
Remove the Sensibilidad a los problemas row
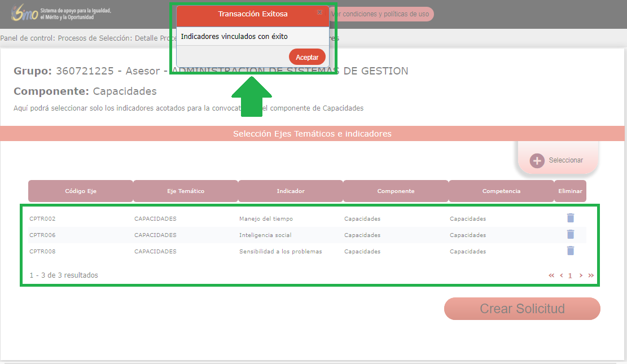571,251
